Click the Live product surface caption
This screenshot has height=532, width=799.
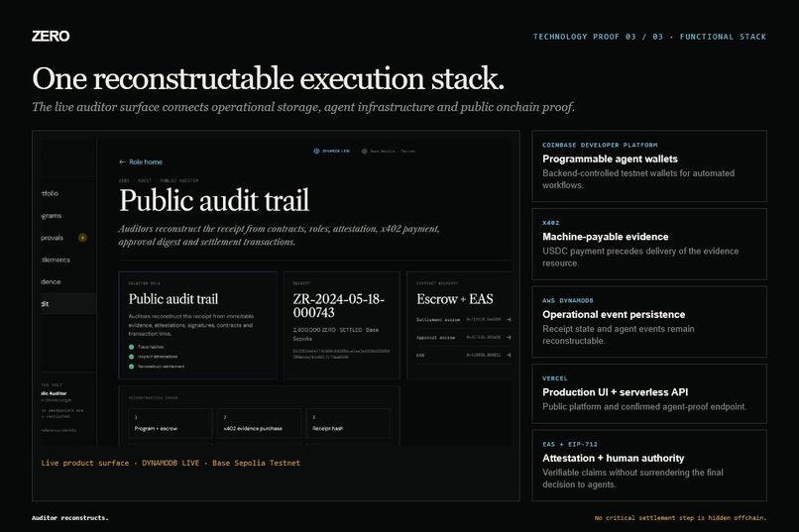pyautogui.click(x=171, y=463)
